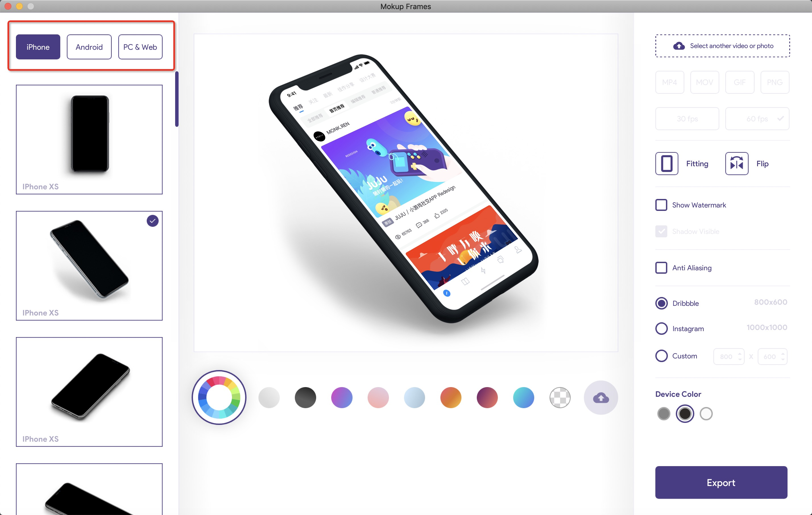Select the Dribbble size radio button
Viewport: 812px width, 515px height.
tap(661, 303)
